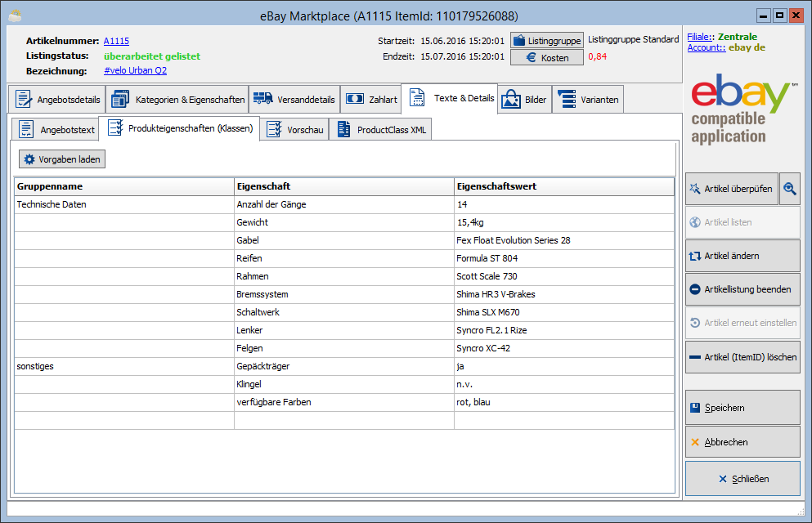The height and width of the screenshot is (523, 812).
Task: Open the Bilder tab
Action: click(524, 100)
